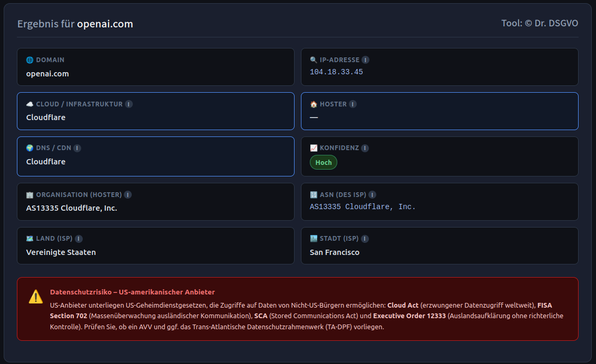Image resolution: width=596 pixels, height=364 pixels.
Task: Click the green Hoch confidence badge
Action: coord(324,162)
